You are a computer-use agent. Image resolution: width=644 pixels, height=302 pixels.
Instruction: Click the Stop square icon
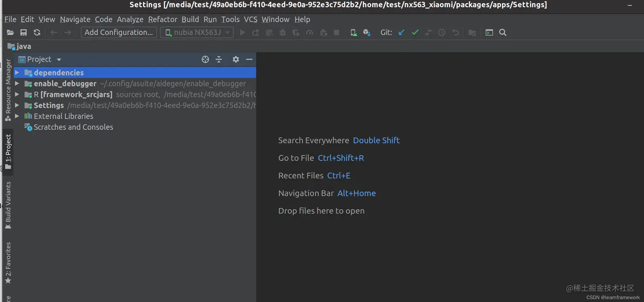tap(336, 32)
